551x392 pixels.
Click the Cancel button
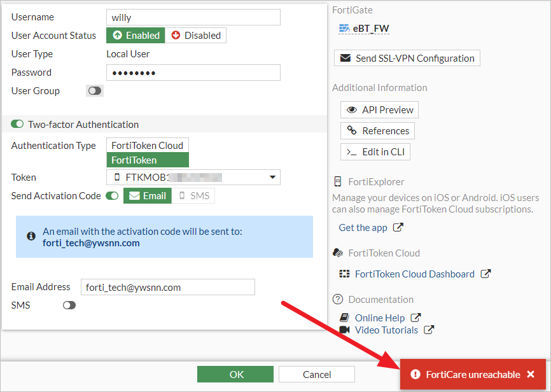click(x=317, y=374)
